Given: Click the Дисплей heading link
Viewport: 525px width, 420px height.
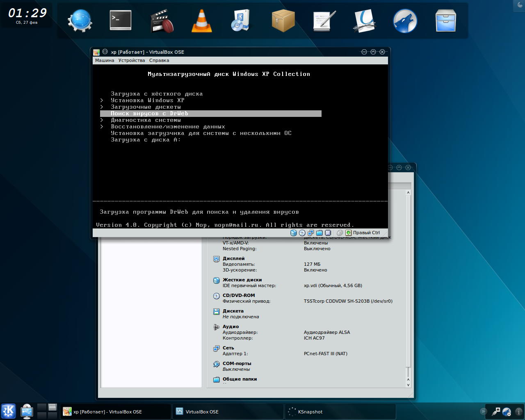Looking at the screenshot, I should pyautogui.click(x=233, y=259).
